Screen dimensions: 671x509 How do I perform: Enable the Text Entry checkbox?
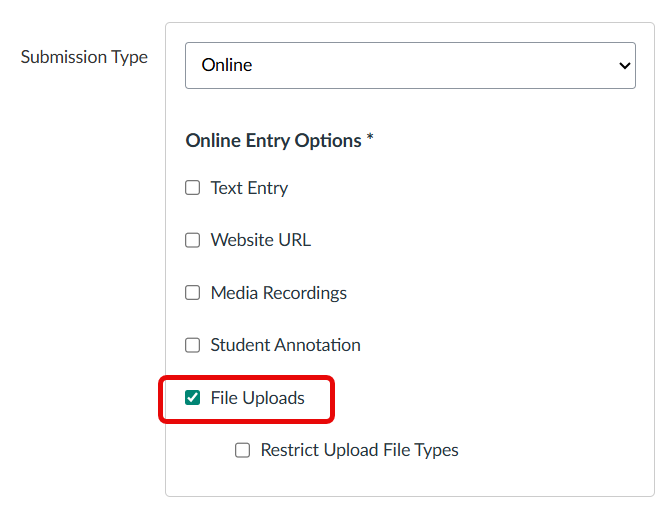point(193,188)
